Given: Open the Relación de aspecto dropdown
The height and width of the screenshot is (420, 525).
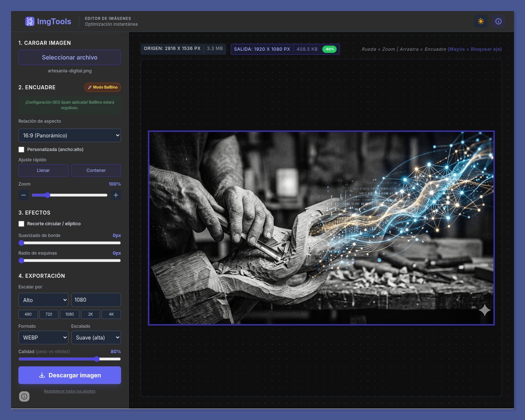Looking at the screenshot, I should 69,135.
